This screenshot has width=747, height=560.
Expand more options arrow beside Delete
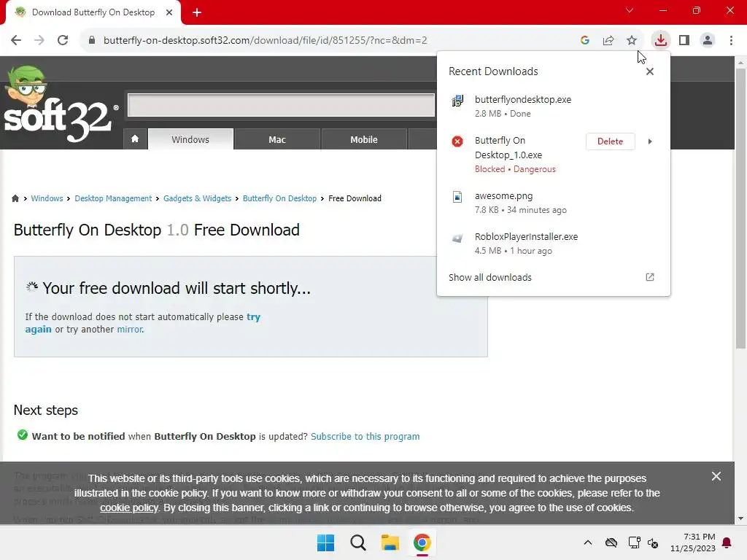tap(650, 141)
